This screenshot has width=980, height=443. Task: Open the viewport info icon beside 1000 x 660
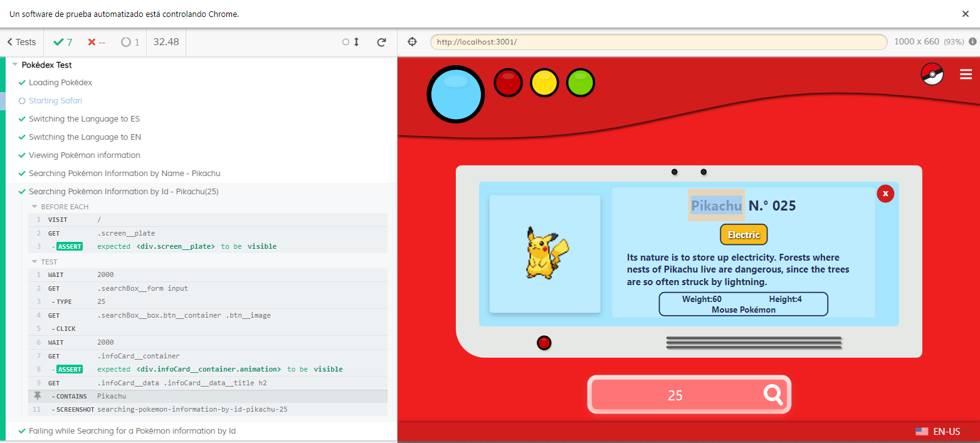(972, 42)
